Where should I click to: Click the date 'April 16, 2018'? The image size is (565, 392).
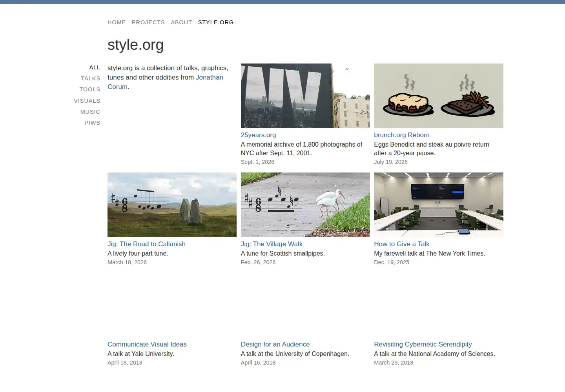[258, 363]
